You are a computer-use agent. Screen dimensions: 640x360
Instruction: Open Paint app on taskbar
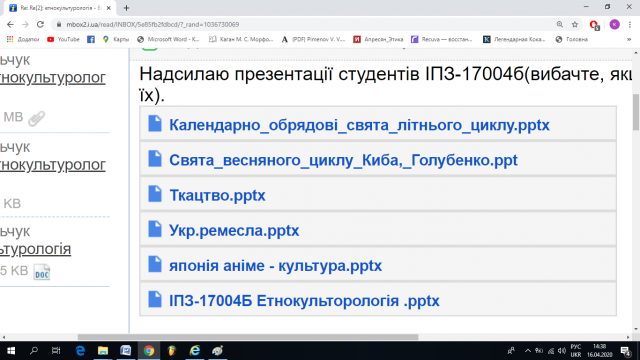click(x=218, y=351)
